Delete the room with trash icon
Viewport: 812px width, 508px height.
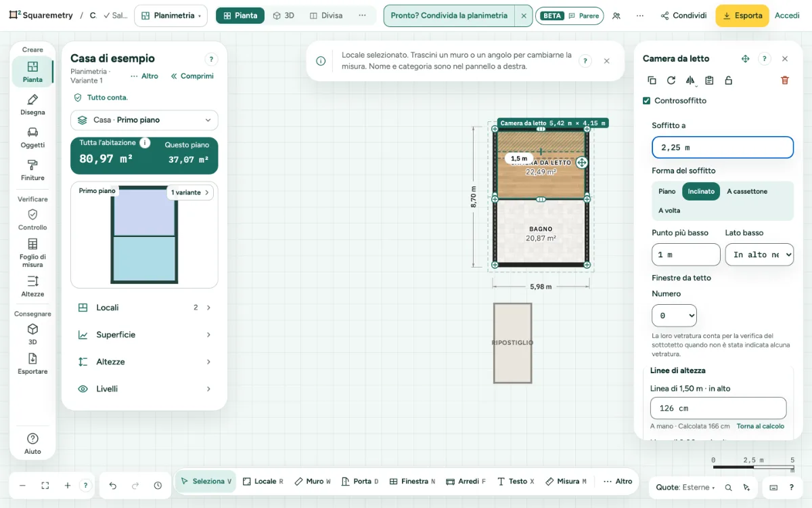[785, 80]
